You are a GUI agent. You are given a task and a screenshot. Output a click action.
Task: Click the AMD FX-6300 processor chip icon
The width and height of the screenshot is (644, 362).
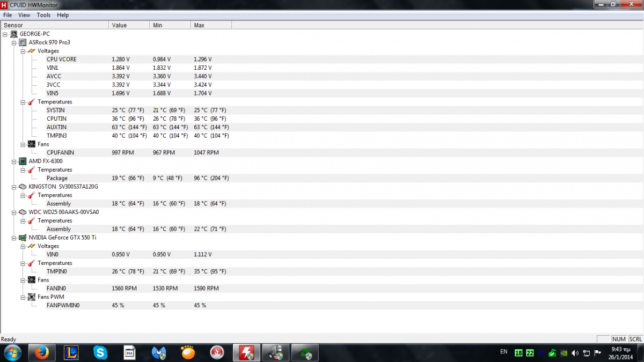(x=23, y=161)
